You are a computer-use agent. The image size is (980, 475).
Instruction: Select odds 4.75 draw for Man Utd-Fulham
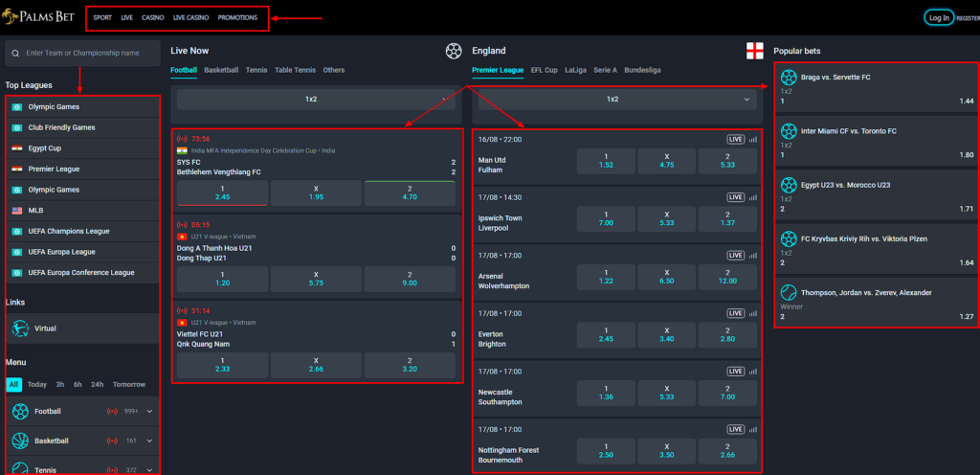click(666, 160)
